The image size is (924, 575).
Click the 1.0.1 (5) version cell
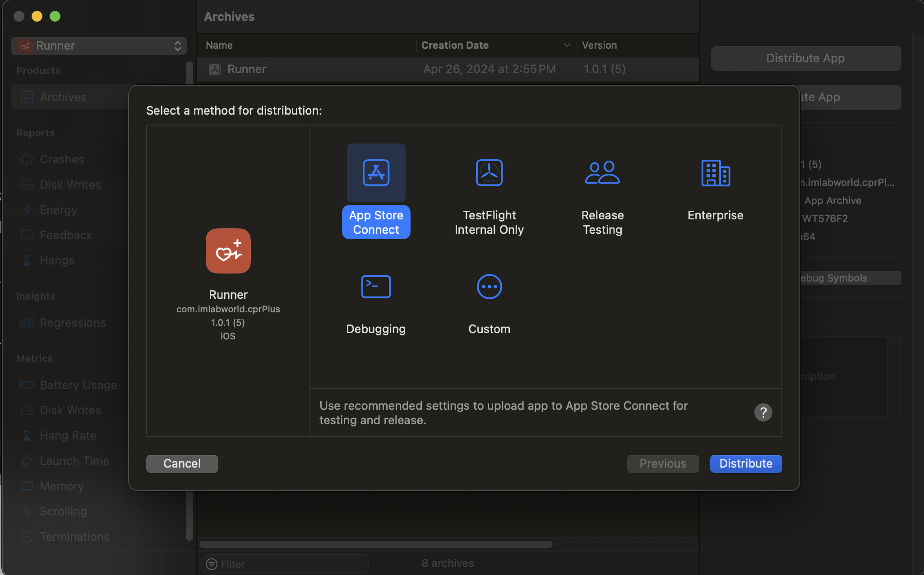point(605,69)
